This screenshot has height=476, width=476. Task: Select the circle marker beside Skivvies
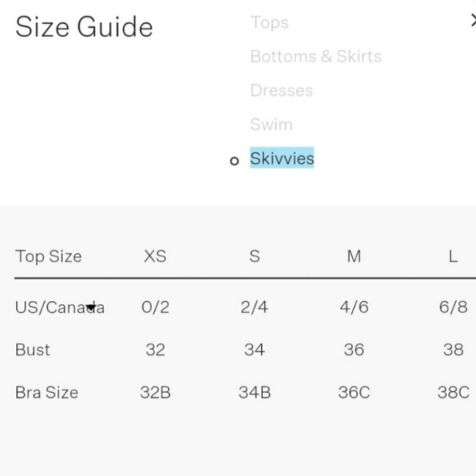point(234,161)
